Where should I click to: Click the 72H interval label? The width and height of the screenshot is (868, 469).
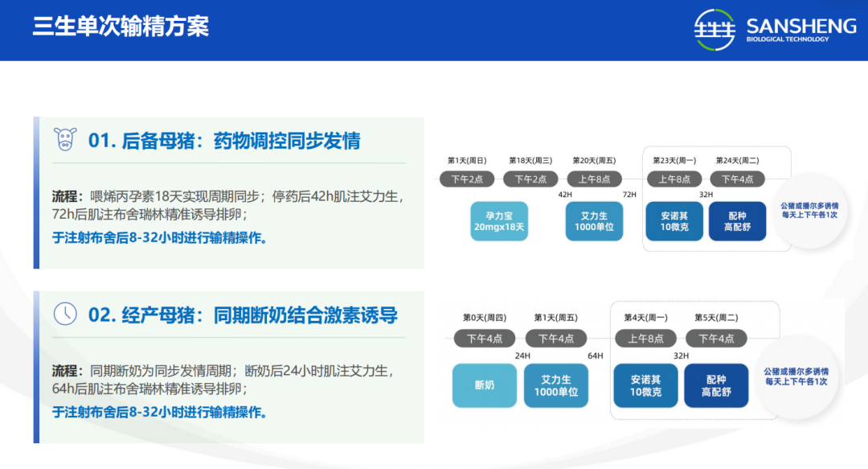629,195
